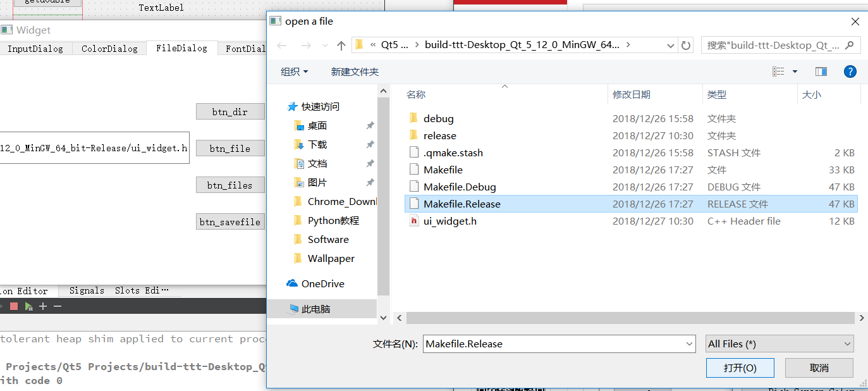Expand the 组织 dropdown menu
The image size is (868, 391).
tap(295, 71)
